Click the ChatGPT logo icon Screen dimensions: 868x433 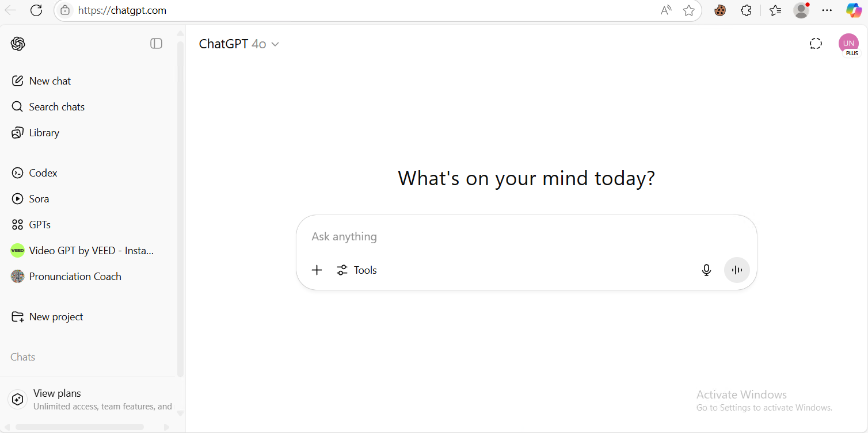click(x=18, y=44)
